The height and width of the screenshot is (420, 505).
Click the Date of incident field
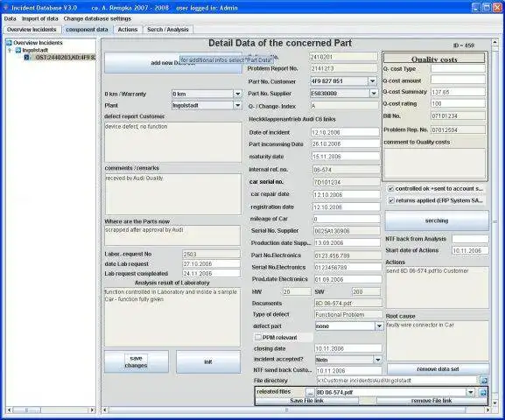click(345, 132)
